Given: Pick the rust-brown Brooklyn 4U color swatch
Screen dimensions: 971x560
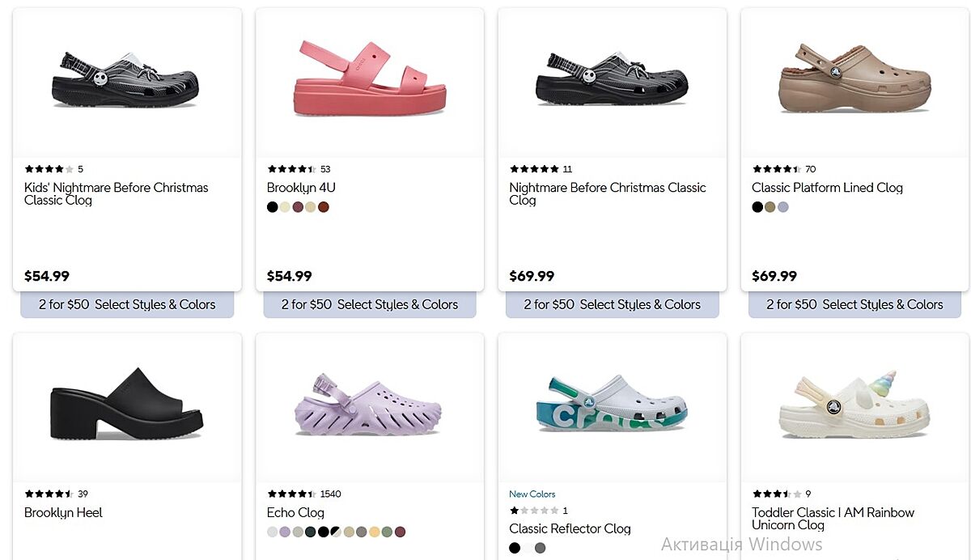Looking at the screenshot, I should [324, 207].
